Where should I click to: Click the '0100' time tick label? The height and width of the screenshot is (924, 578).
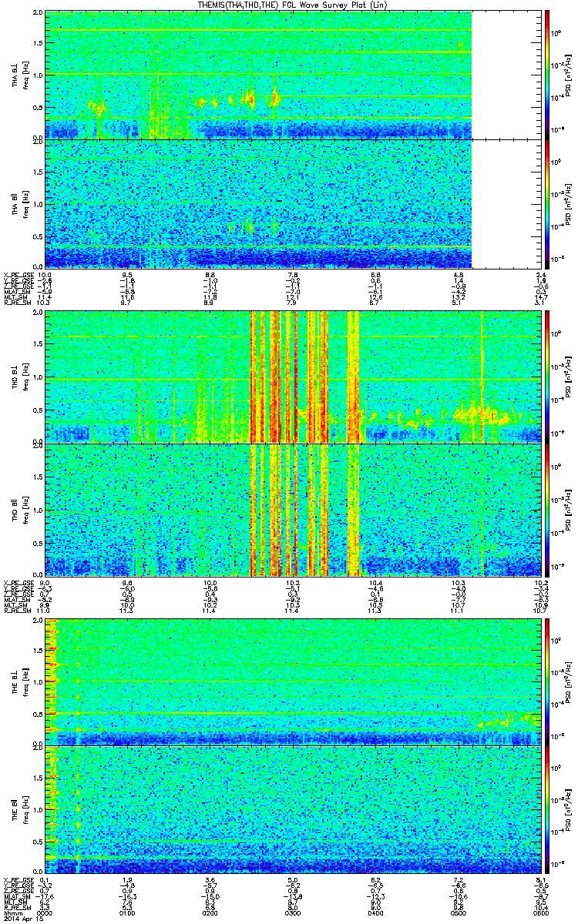tap(128, 914)
